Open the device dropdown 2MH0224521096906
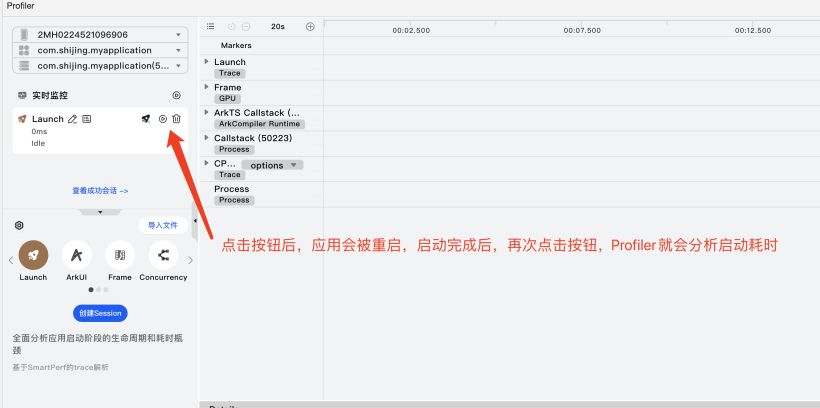 tap(100, 35)
